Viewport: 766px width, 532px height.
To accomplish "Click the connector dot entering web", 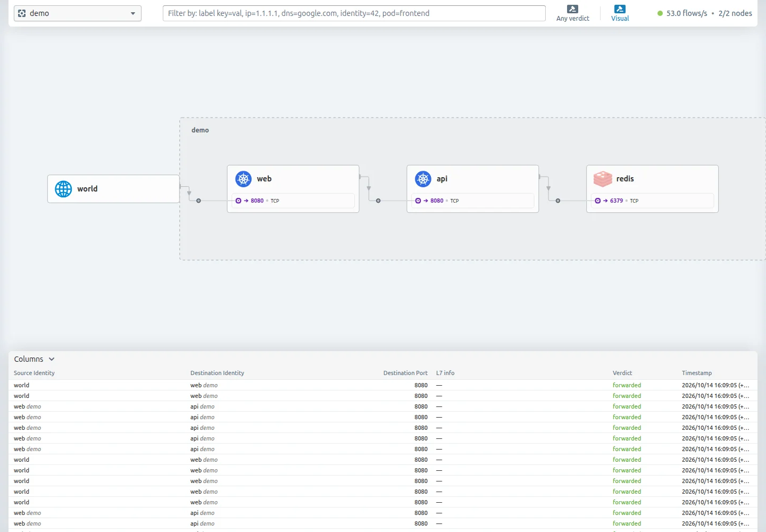I will coord(198,201).
